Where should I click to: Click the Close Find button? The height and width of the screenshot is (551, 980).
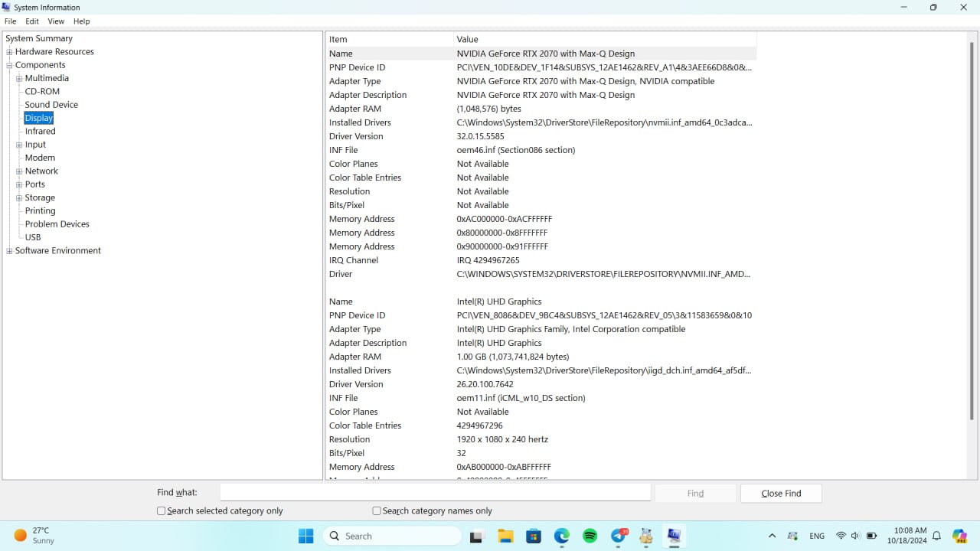click(781, 494)
